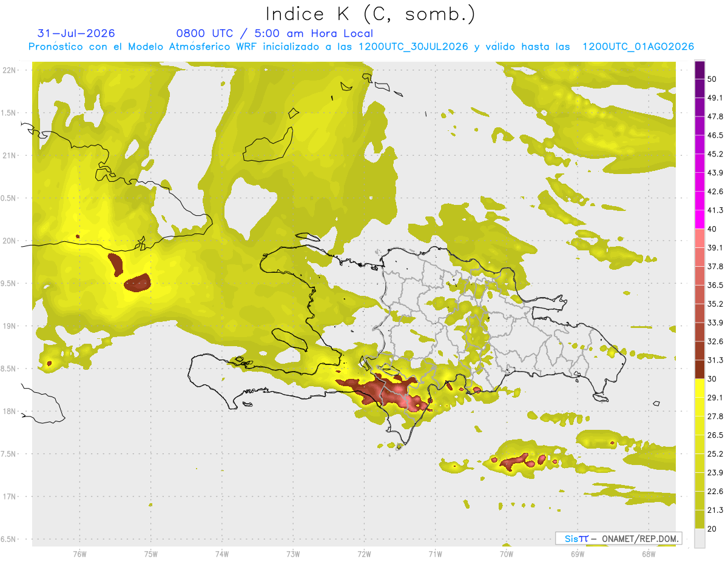728x562 pixels.
Task: Click the color bar value '43.9'
Action: pos(715,173)
